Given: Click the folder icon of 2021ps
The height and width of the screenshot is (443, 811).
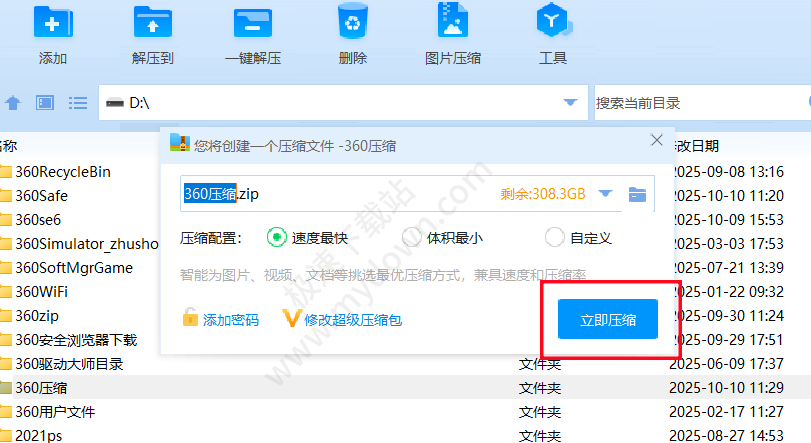Looking at the screenshot, I should 5,436.
